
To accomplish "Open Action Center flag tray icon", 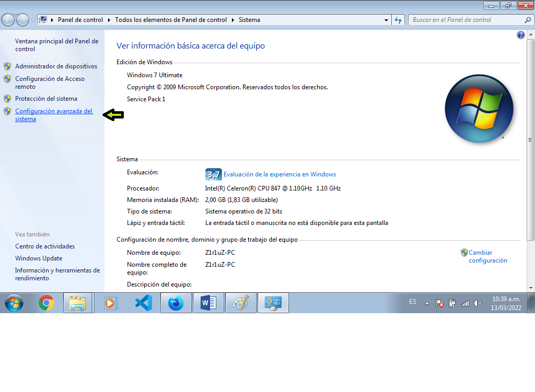I will pyautogui.click(x=440, y=303).
